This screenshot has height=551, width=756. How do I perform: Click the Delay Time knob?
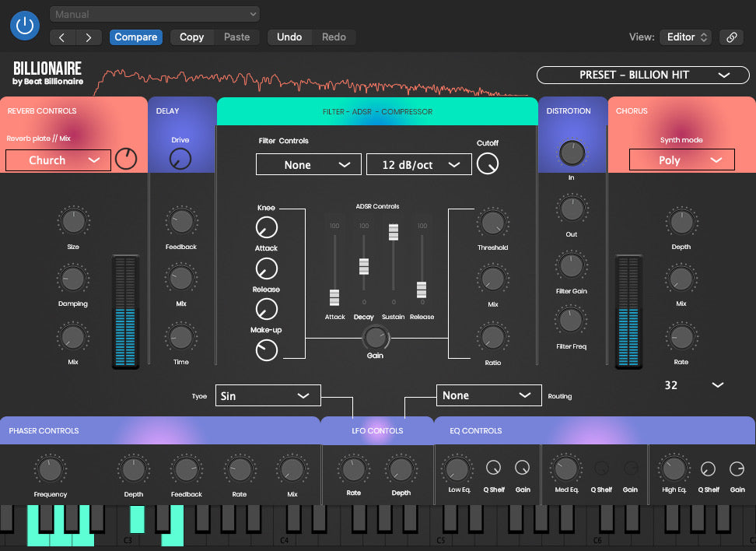point(180,337)
